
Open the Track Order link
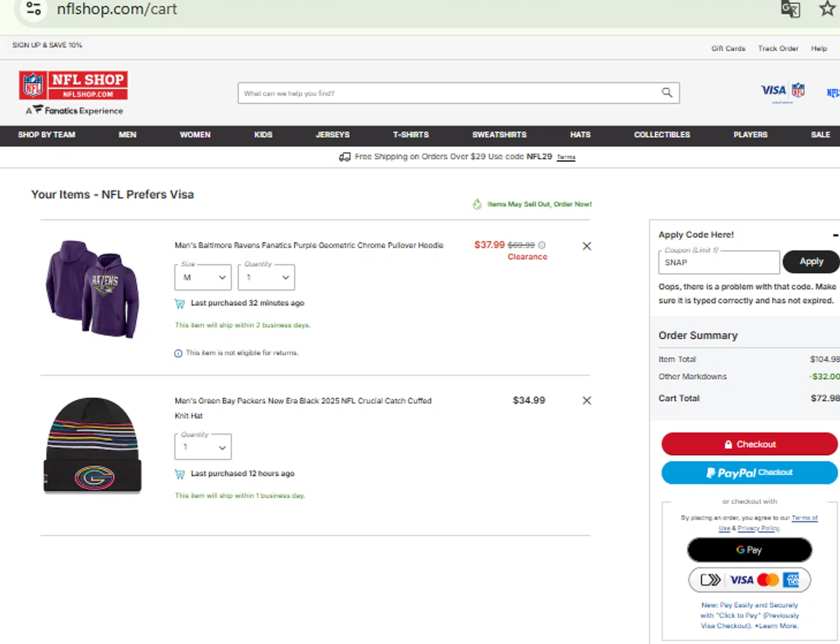778,49
